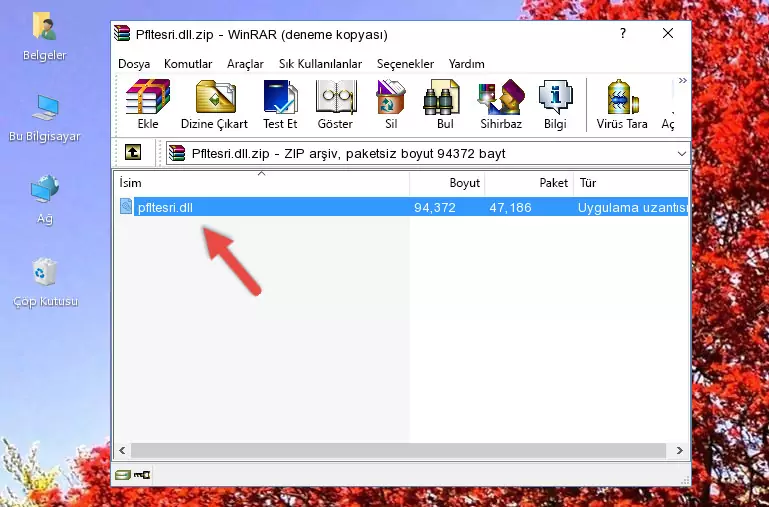Image resolution: width=769 pixels, height=507 pixels.
Task: Click the Dizine Çıkart extract icon
Action: point(215,104)
